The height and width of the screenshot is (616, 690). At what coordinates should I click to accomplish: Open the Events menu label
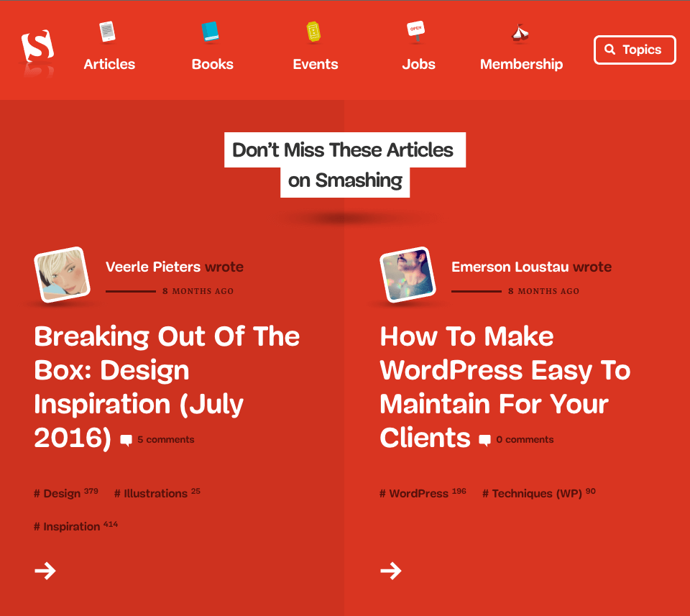click(316, 64)
